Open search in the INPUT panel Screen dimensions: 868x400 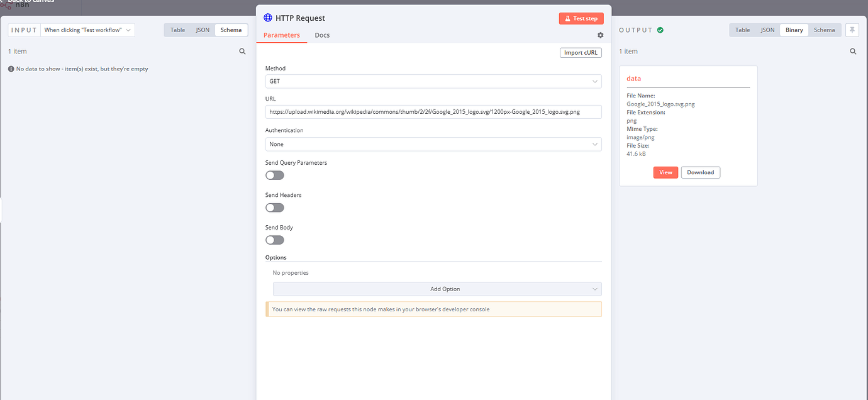click(242, 51)
